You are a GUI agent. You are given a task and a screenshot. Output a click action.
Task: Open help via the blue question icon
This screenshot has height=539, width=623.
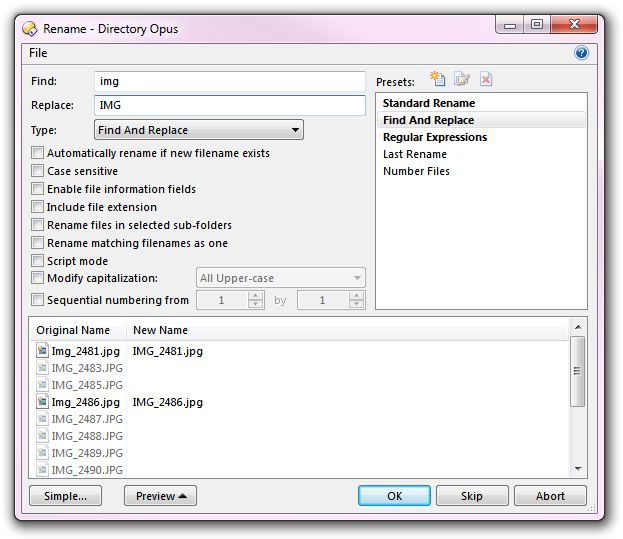click(581, 53)
